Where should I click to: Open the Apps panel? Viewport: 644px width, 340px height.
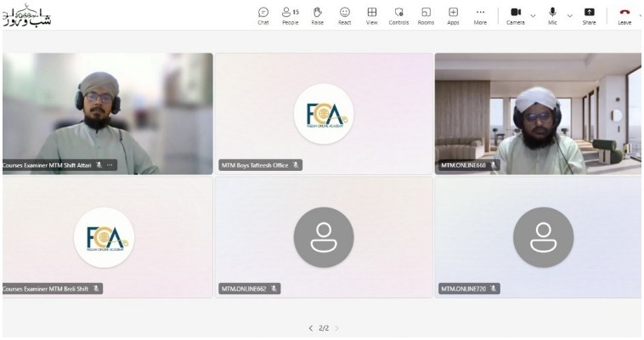coord(454,15)
